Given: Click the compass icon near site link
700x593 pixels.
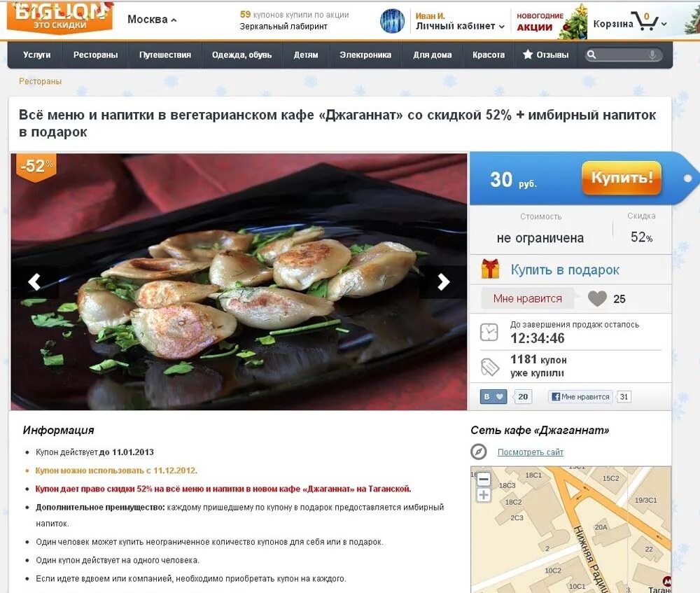Looking at the screenshot, I should click(479, 452).
